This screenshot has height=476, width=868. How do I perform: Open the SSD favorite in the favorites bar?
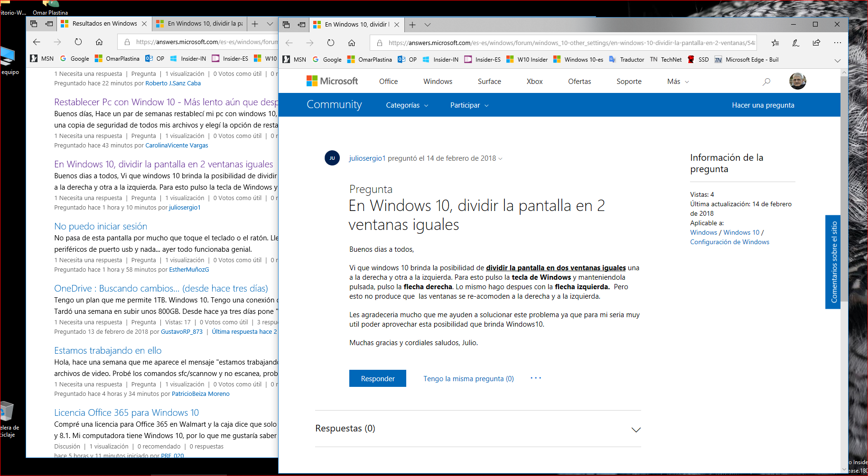click(x=698, y=60)
